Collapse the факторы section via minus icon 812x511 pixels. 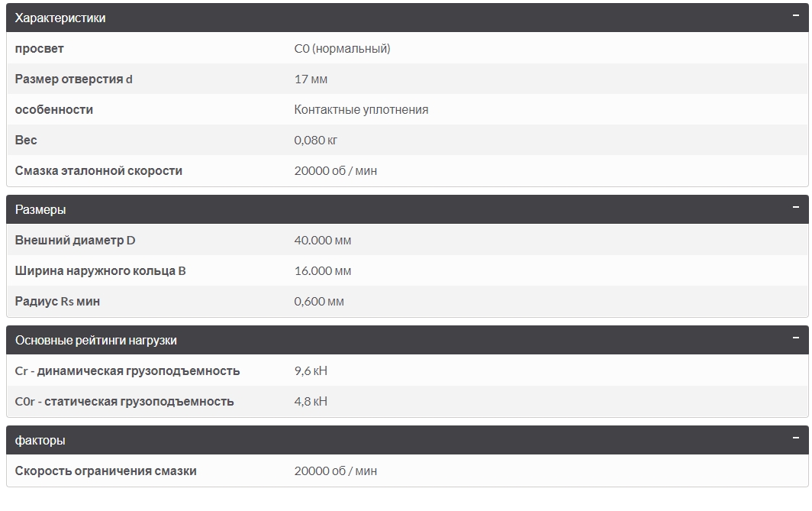(795, 438)
